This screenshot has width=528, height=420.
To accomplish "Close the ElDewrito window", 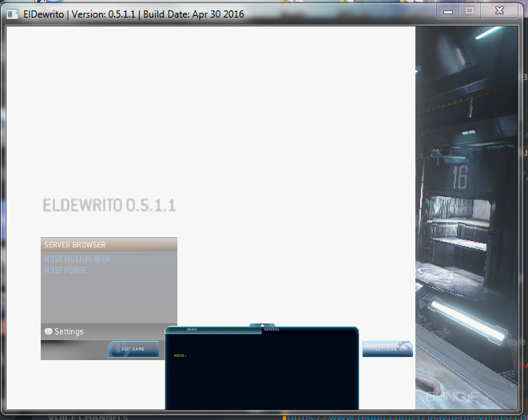I will click(500, 11).
